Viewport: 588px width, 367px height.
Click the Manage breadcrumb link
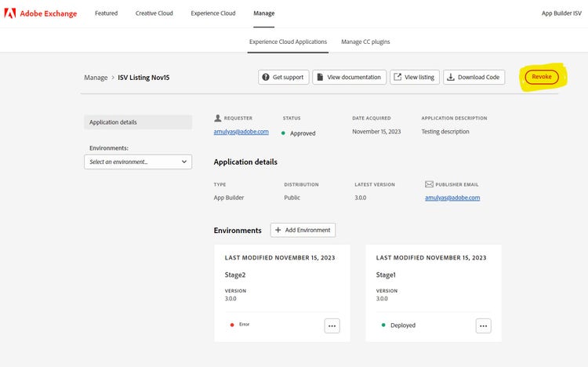(x=96, y=78)
